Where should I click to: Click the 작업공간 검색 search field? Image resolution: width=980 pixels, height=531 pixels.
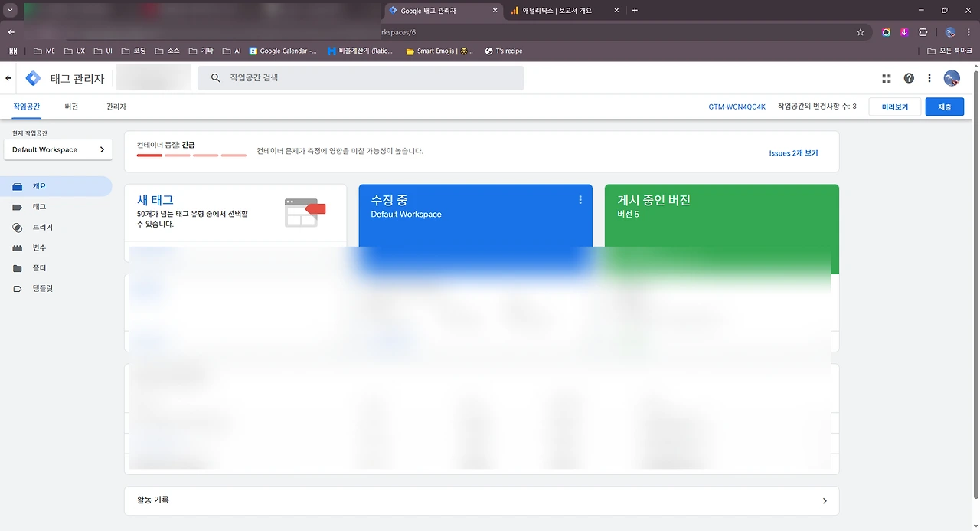tap(360, 77)
